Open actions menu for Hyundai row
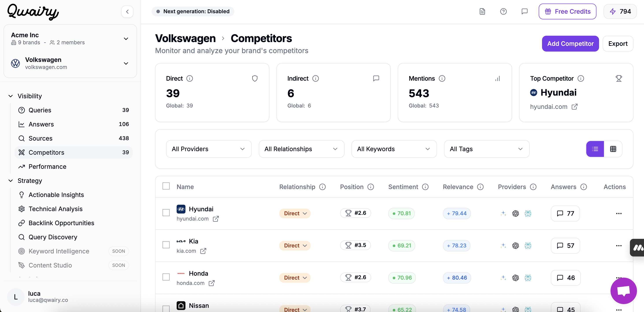This screenshot has height=312, width=644. click(x=619, y=214)
